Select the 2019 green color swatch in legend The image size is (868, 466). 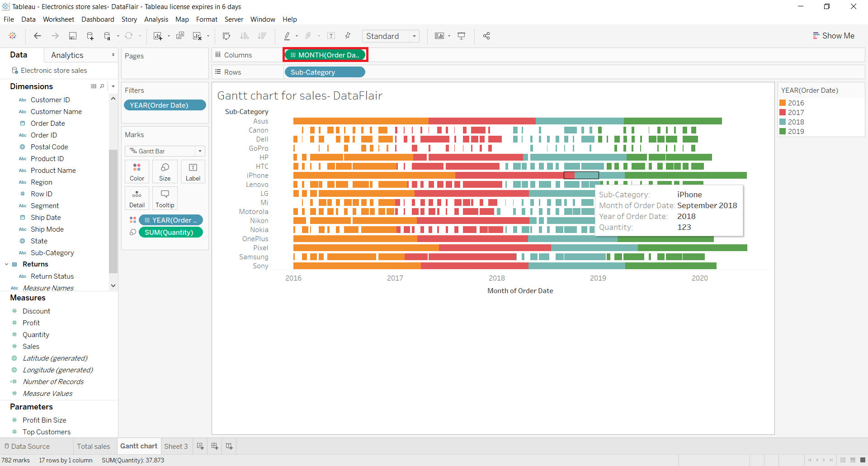click(783, 131)
